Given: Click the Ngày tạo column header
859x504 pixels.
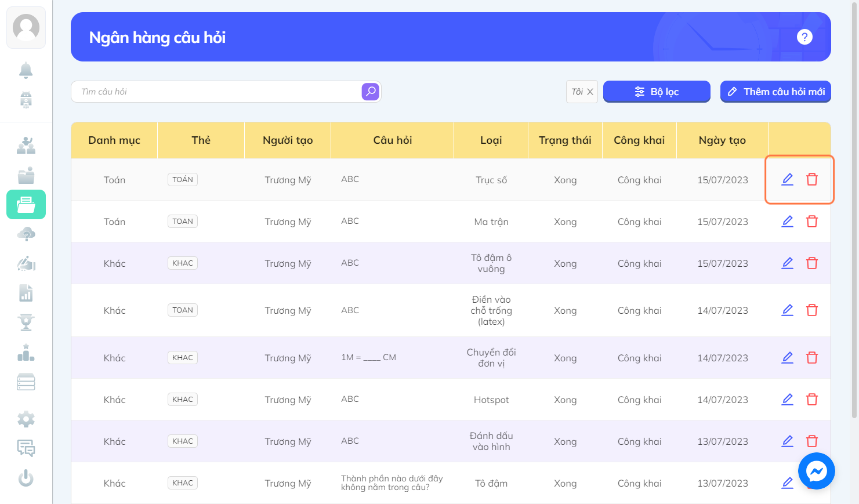Looking at the screenshot, I should point(722,140).
